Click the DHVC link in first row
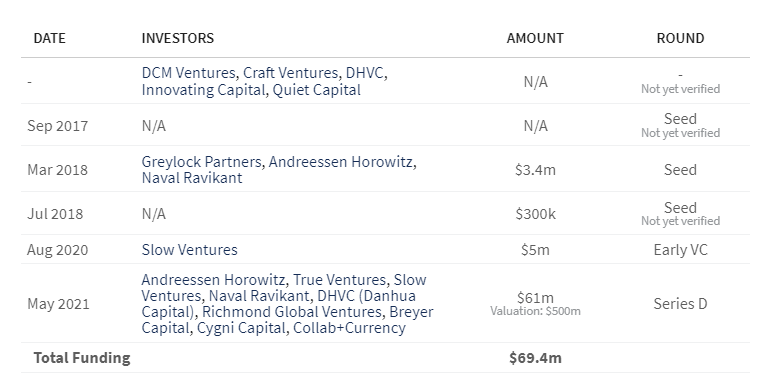Viewport: 767px width, 391px height. [x=364, y=73]
